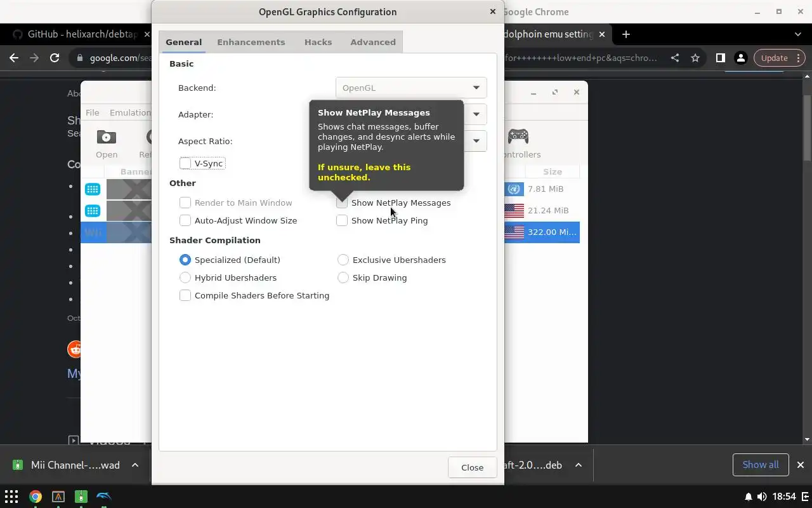The width and height of the screenshot is (812, 508).
Task: Open the orange triangle app in taskbar
Action: pyautogui.click(x=58, y=497)
